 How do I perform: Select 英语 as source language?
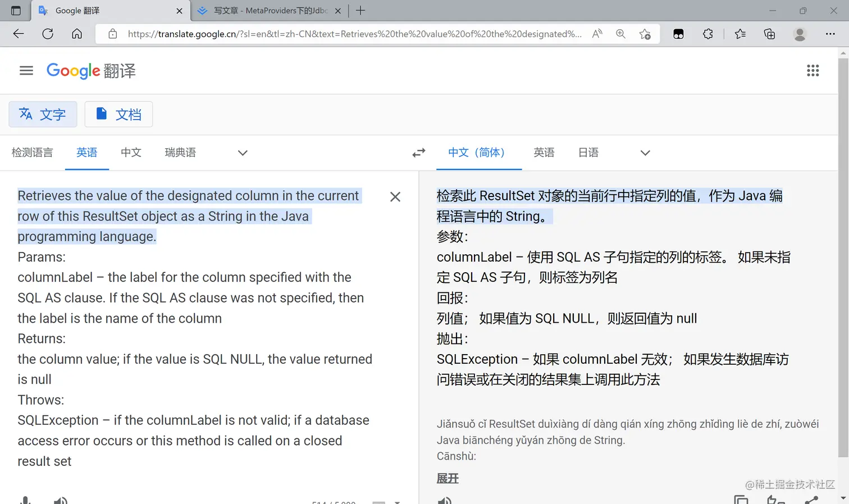[x=87, y=153]
